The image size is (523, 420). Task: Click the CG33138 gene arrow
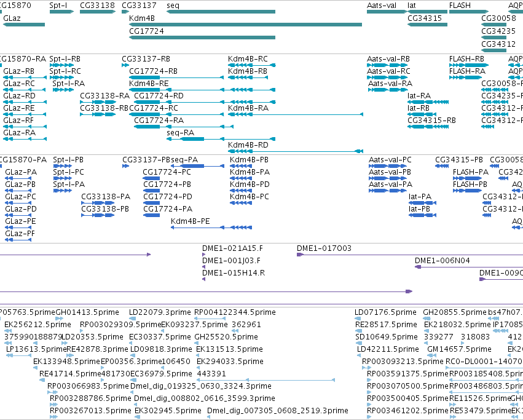pos(98,12)
